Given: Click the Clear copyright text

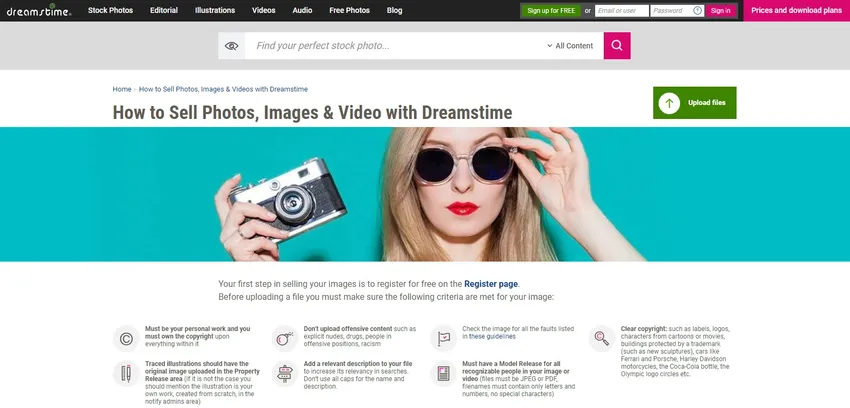Looking at the screenshot, I should [675, 352].
